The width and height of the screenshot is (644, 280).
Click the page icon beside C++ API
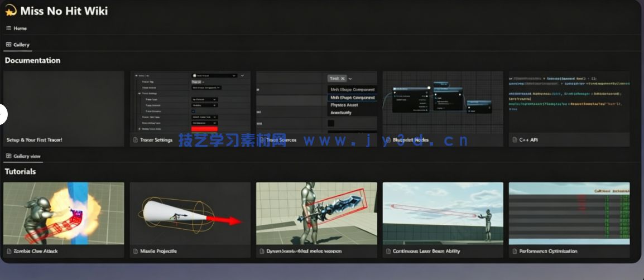(x=514, y=140)
